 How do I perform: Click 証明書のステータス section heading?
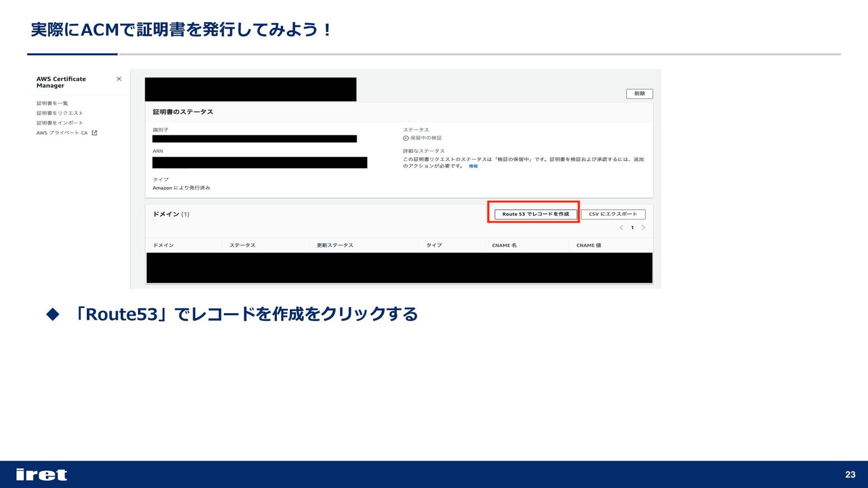pos(183,112)
